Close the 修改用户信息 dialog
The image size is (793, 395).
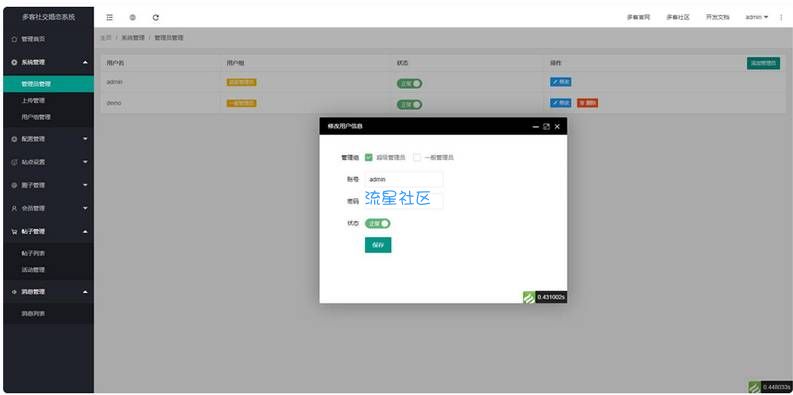pos(557,126)
